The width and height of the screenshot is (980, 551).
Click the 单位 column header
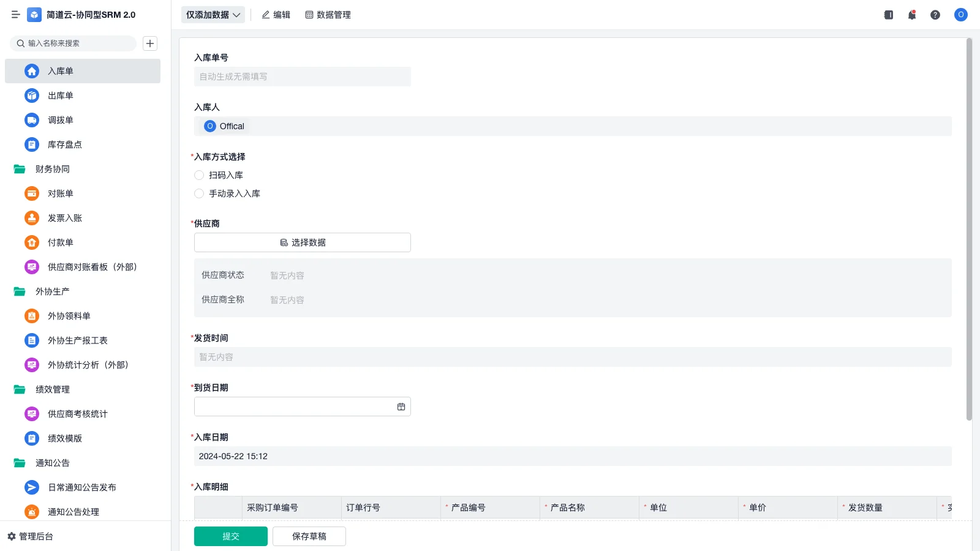688,508
